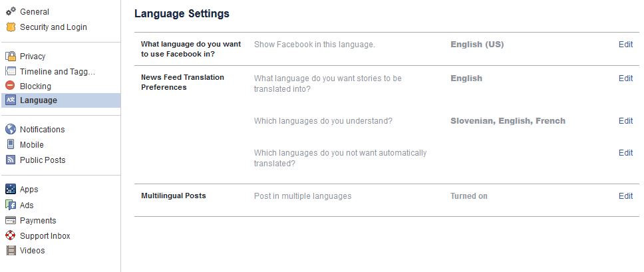Click the Videos film icon

[10, 251]
